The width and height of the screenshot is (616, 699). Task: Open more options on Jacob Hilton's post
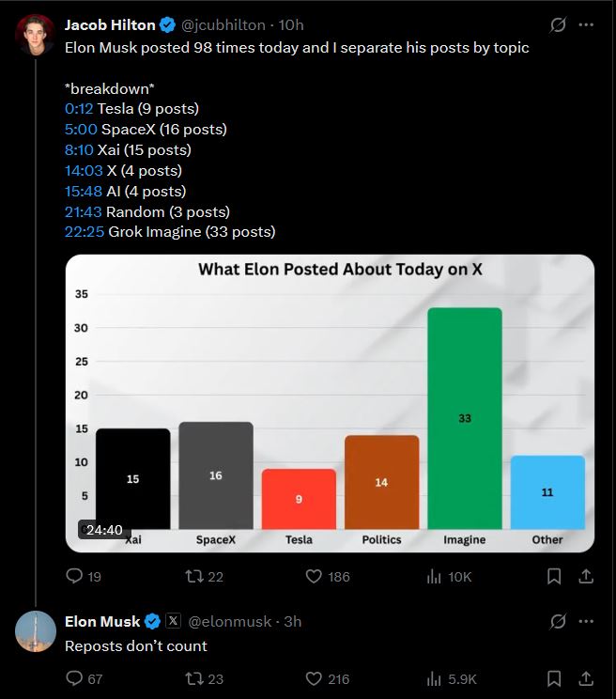(587, 25)
